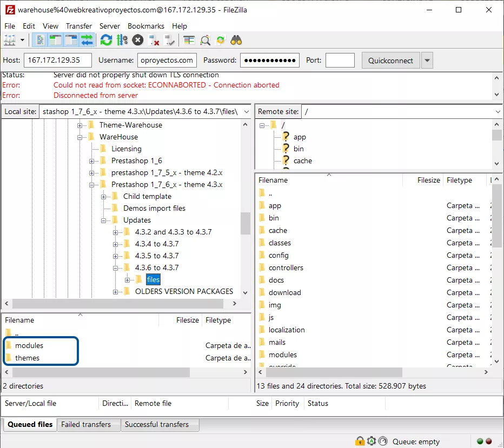Screen dimensions: 504x448
Task: Expand the Child template folder
Action: [x=103, y=197]
